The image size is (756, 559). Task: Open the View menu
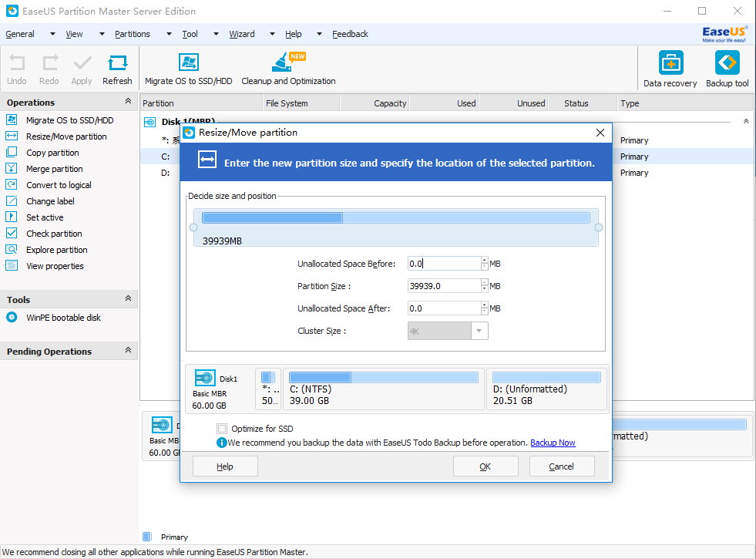pos(74,34)
